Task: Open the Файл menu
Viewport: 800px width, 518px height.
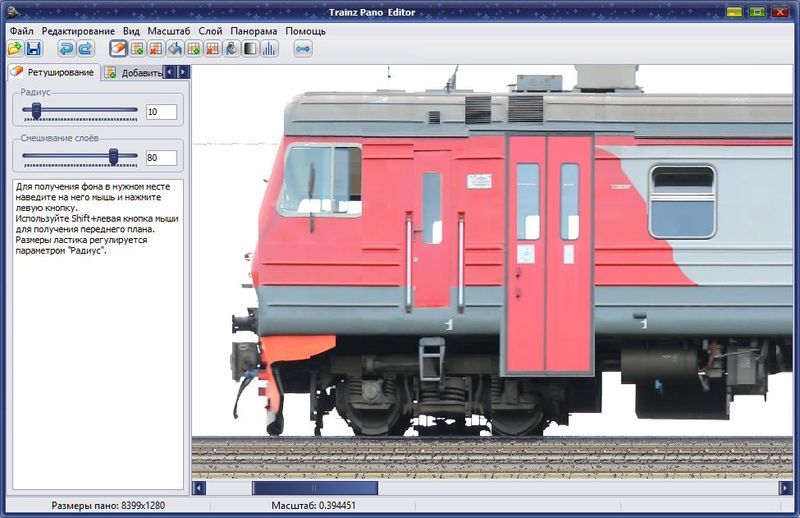Action: click(x=21, y=31)
